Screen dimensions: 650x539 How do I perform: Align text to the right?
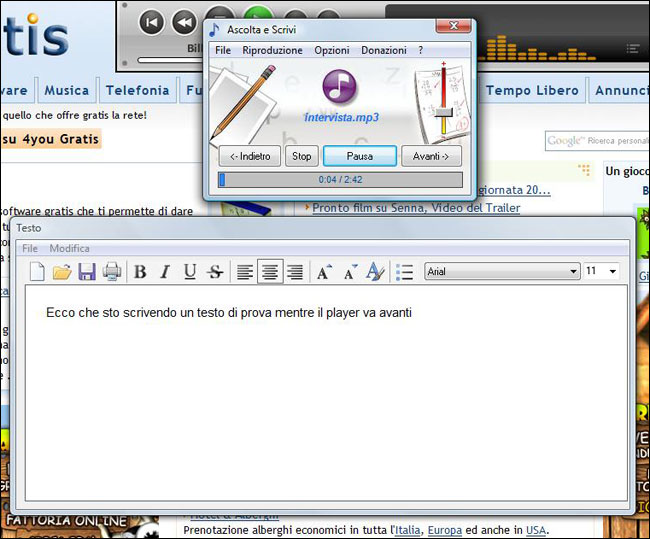point(295,272)
